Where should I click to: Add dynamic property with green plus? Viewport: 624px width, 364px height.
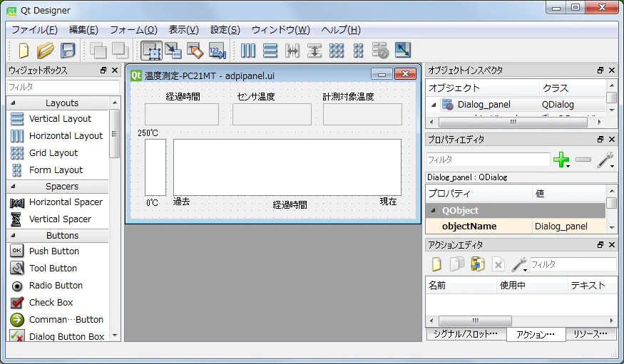561,160
